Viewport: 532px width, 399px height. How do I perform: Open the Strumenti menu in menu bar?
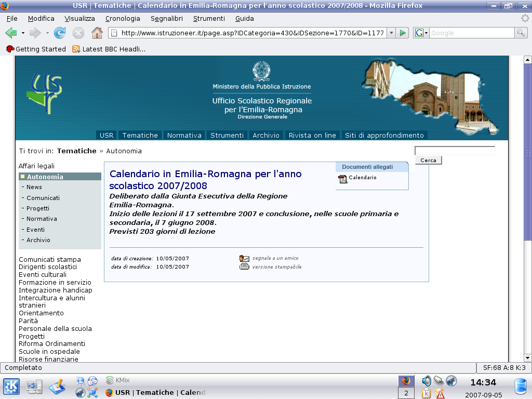point(209,18)
